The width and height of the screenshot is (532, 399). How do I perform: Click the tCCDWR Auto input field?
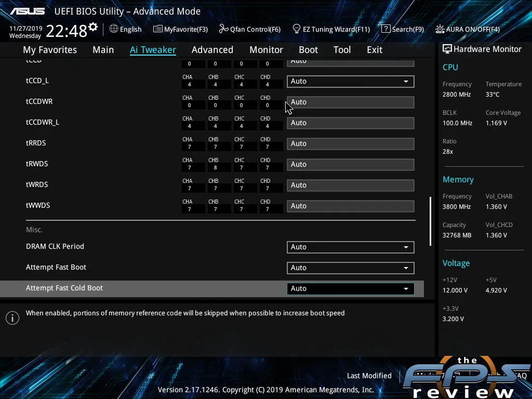tap(351, 102)
